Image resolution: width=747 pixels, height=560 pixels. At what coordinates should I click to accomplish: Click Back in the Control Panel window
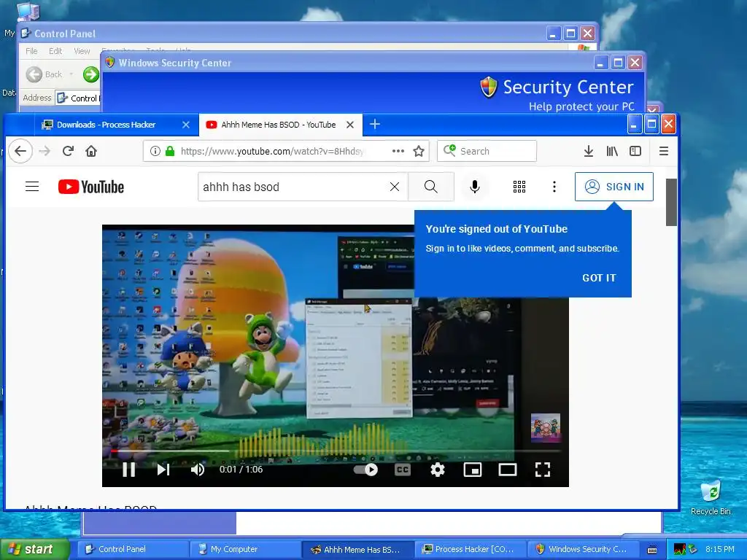click(x=44, y=74)
